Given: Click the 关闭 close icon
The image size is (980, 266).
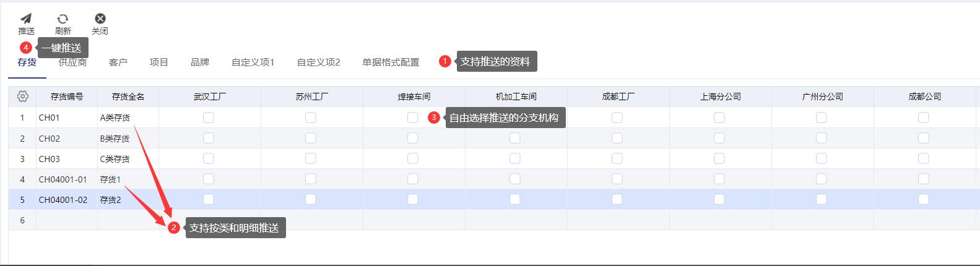Looking at the screenshot, I should (x=100, y=19).
